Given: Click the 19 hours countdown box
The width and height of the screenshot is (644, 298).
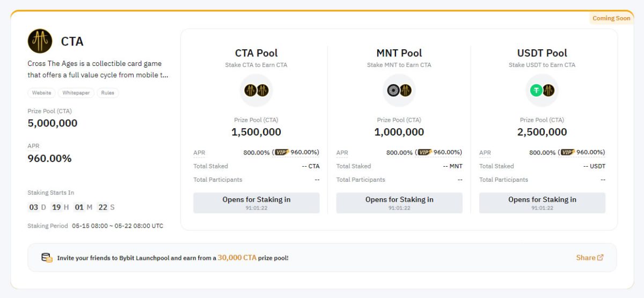Looking at the screenshot, I should click(x=56, y=207).
